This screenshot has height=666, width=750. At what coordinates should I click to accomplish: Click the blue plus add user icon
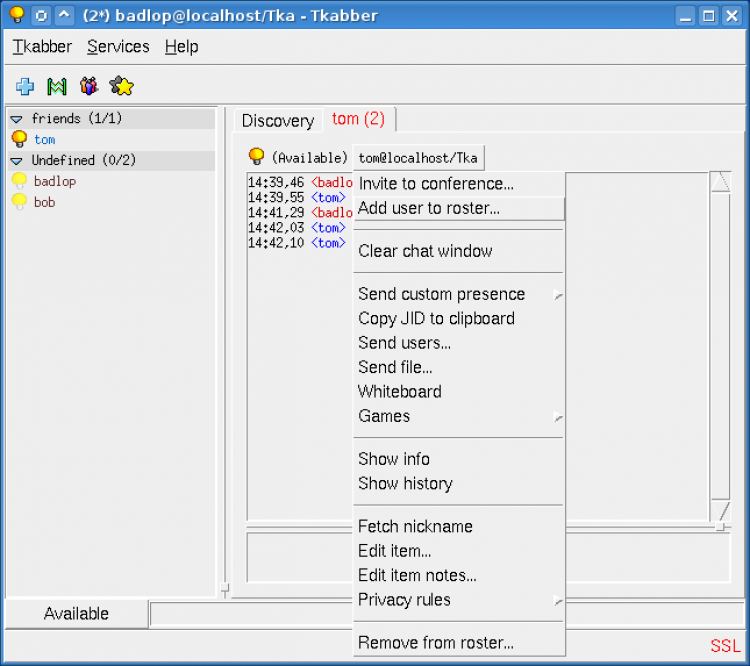coord(25,87)
